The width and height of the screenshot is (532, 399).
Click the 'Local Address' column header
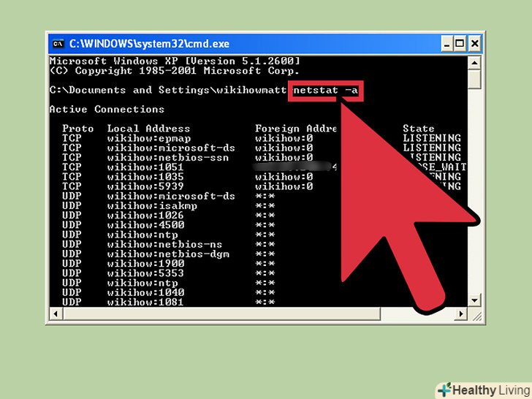[148, 129]
